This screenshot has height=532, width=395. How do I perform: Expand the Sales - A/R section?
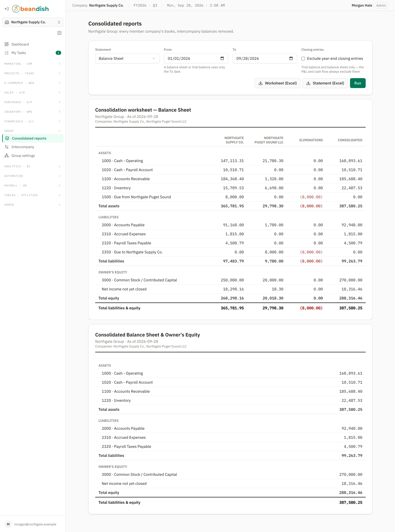coord(33,93)
